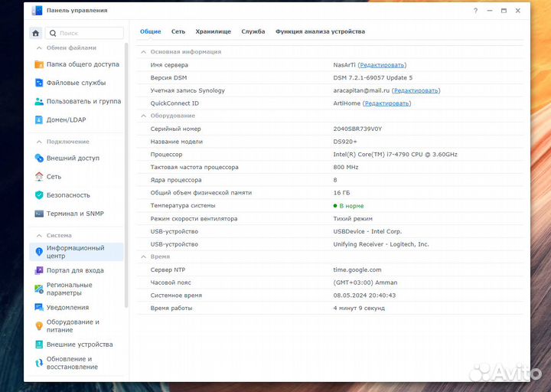Open the File Services icon (Файловые службы)
The height and width of the screenshot is (392, 551).
[x=39, y=83]
